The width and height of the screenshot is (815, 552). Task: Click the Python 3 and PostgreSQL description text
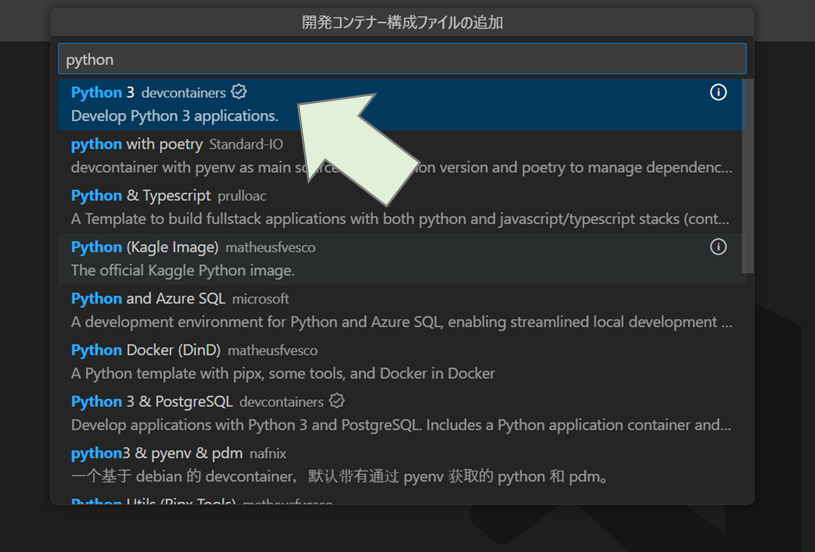[x=401, y=425]
